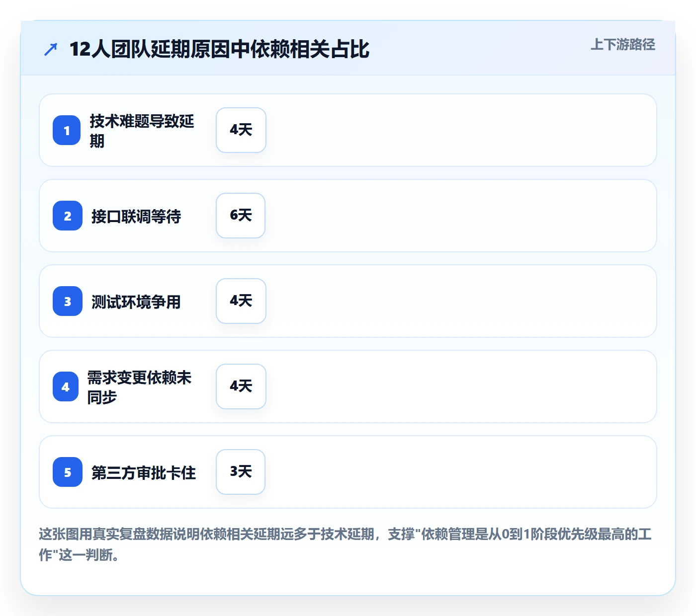This screenshot has width=696, height=616.
Task: Click number badge 5 for 第三方审批卡住
Action: (68, 472)
